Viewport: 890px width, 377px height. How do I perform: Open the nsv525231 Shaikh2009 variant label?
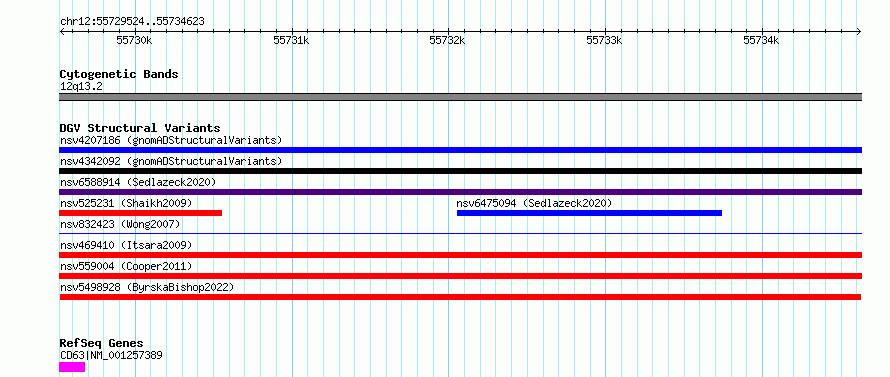[126, 203]
